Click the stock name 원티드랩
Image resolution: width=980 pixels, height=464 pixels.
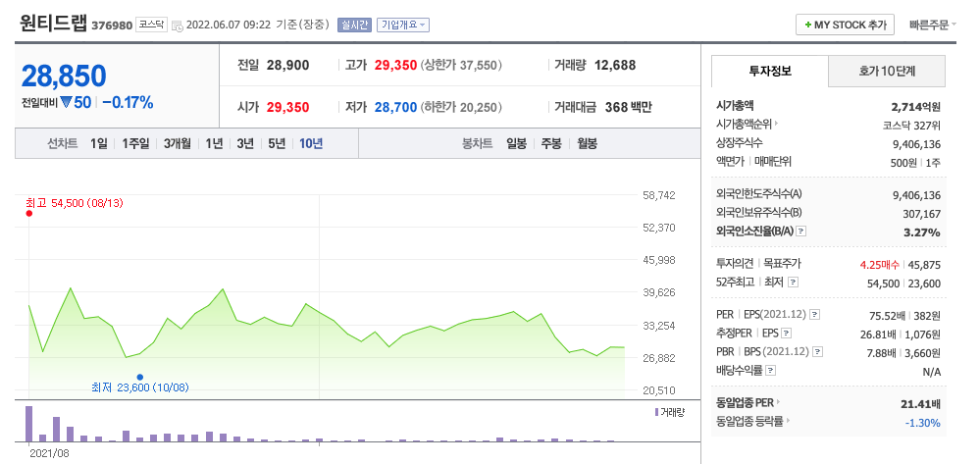pos(54,24)
